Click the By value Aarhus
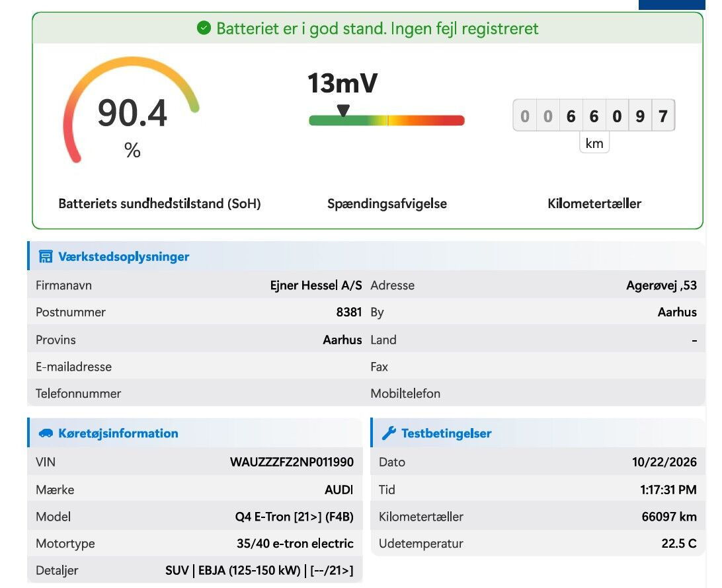Viewport: 722px width, 588px height. click(x=677, y=312)
